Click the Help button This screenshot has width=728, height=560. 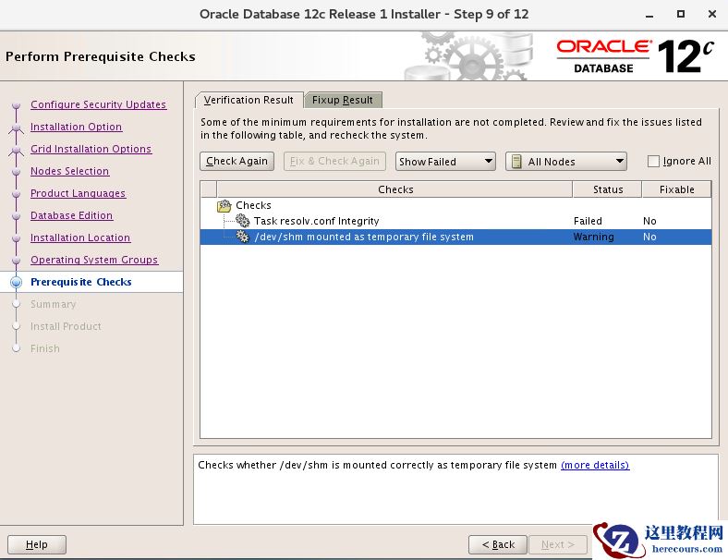pyautogui.click(x=37, y=544)
